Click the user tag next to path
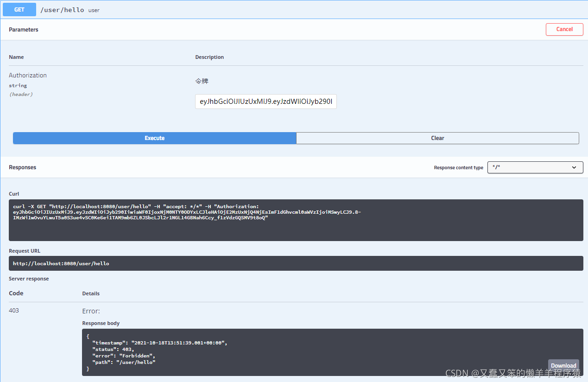The height and width of the screenshot is (382, 588). point(94,10)
